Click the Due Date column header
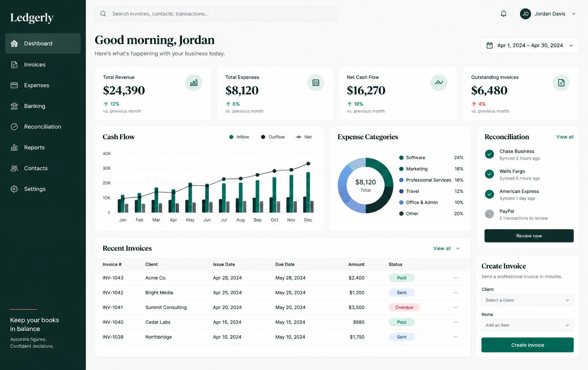588x370 pixels. [285, 264]
